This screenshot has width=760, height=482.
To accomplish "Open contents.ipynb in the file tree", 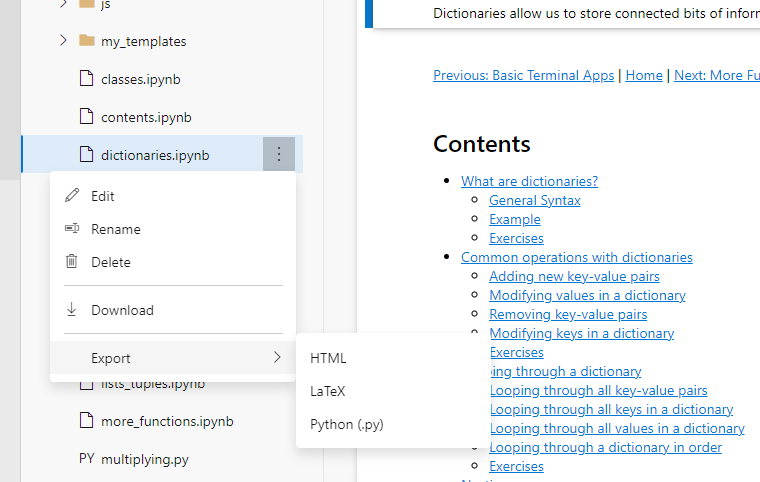I will (x=146, y=117).
